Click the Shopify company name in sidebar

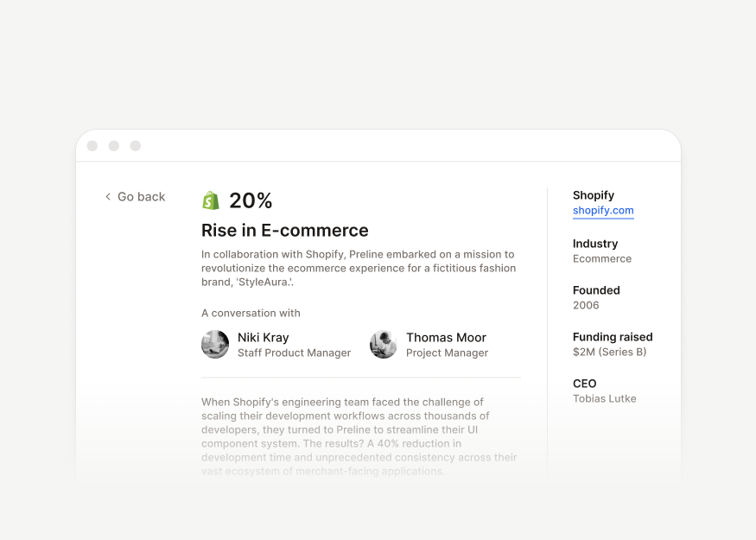(x=594, y=195)
